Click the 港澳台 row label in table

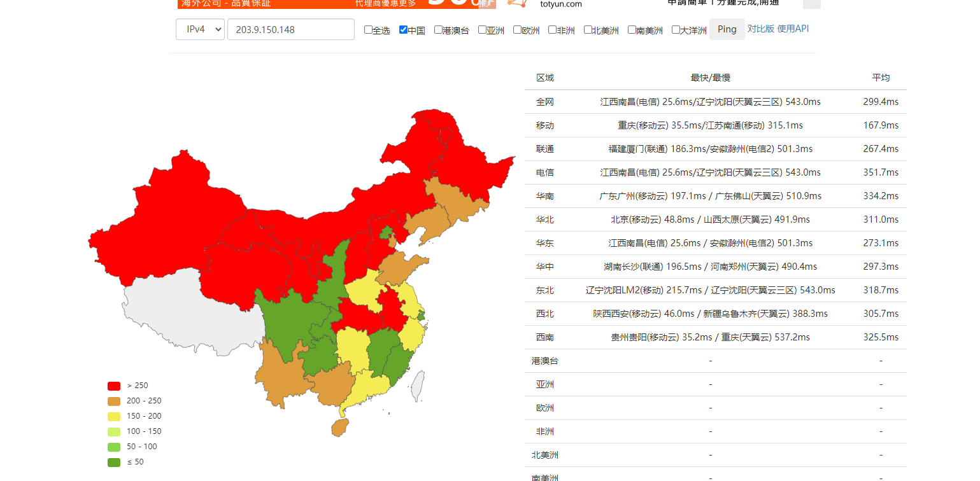pyautogui.click(x=545, y=361)
